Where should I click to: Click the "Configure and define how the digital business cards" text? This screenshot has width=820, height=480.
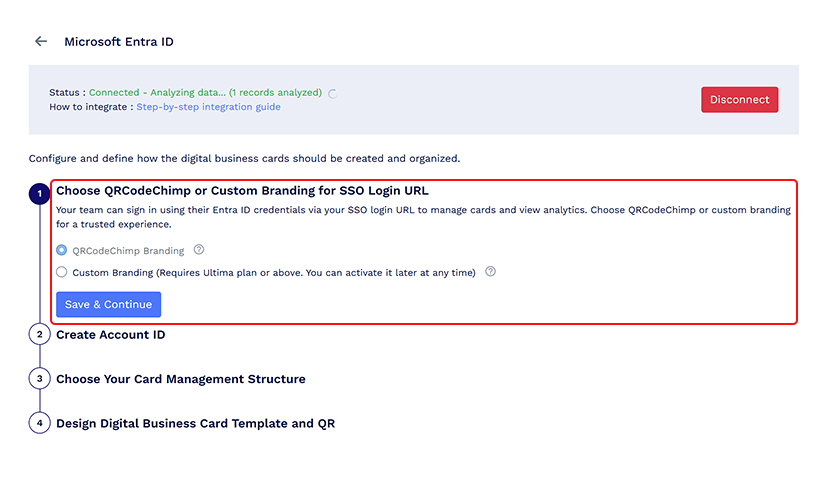pyautogui.click(x=244, y=158)
